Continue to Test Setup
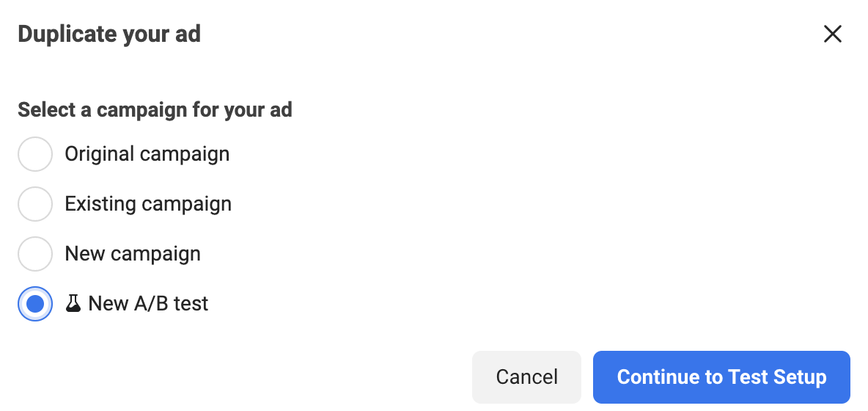Screen dimensions: 868x411 click(x=721, y=377)
